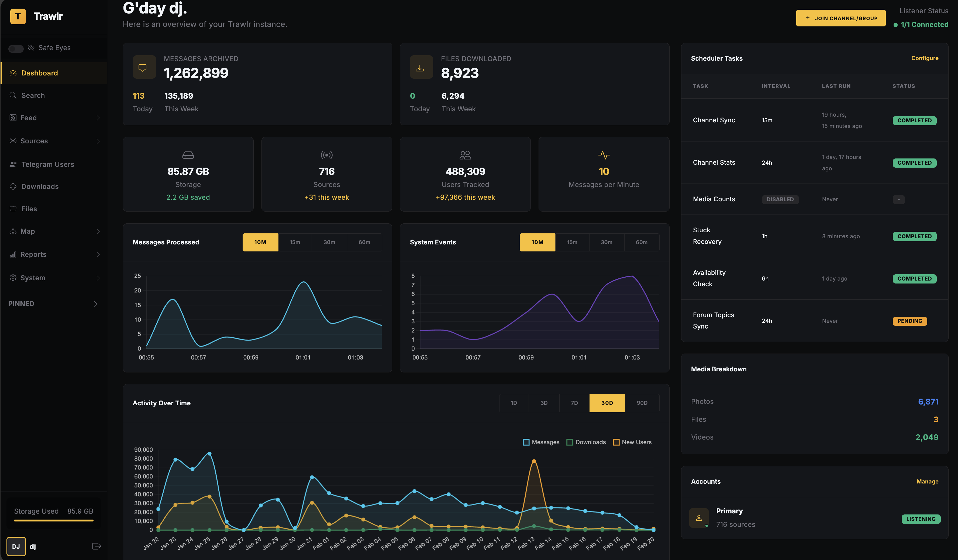Open the Dashboard section

point(40,72)
